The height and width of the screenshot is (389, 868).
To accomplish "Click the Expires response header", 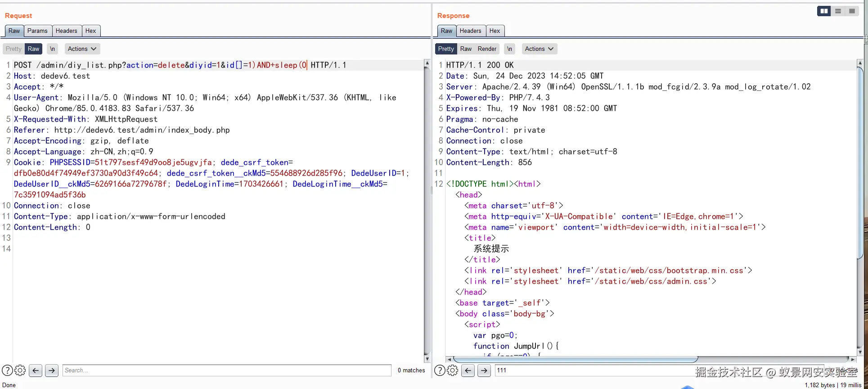I will pos(531,109).
